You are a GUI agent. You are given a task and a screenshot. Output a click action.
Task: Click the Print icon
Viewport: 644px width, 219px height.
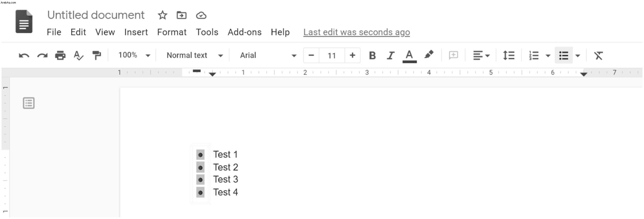[x=60, y=55]
